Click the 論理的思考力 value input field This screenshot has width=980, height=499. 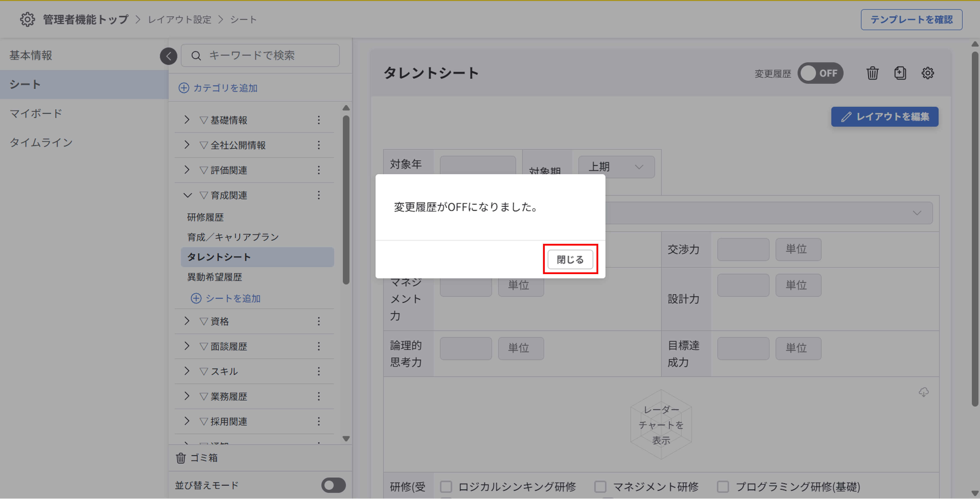click(466, 348)
